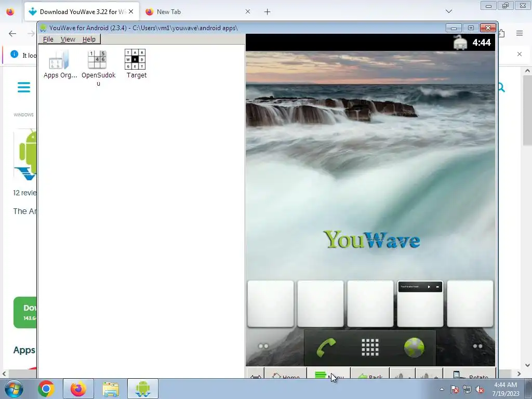Open Action Center flag tray icon

[x=455, y=389]
